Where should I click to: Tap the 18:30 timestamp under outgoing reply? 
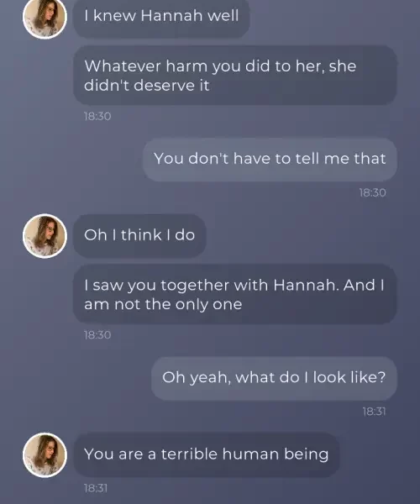[x=372, y=192]
